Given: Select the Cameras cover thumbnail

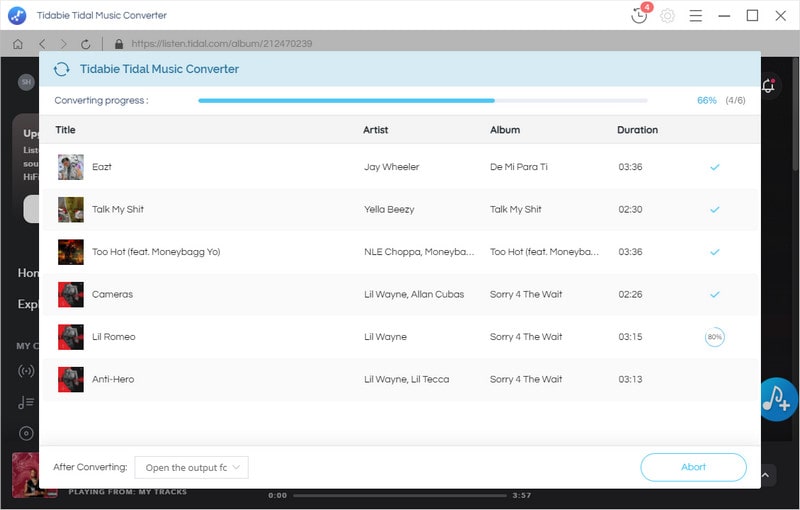Looking at the screenshot, I should (x=70, y=294).
